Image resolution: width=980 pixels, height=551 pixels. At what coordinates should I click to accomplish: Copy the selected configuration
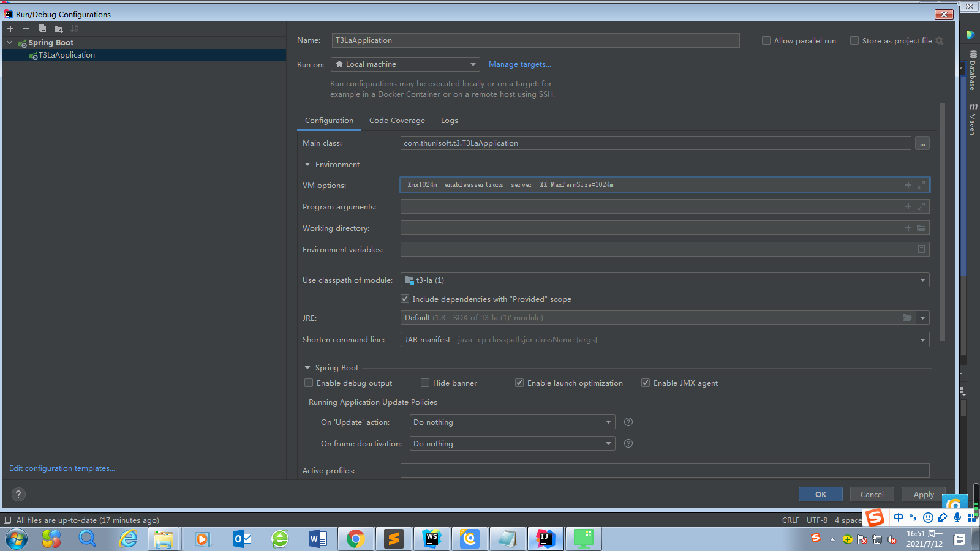coord(42,29)
